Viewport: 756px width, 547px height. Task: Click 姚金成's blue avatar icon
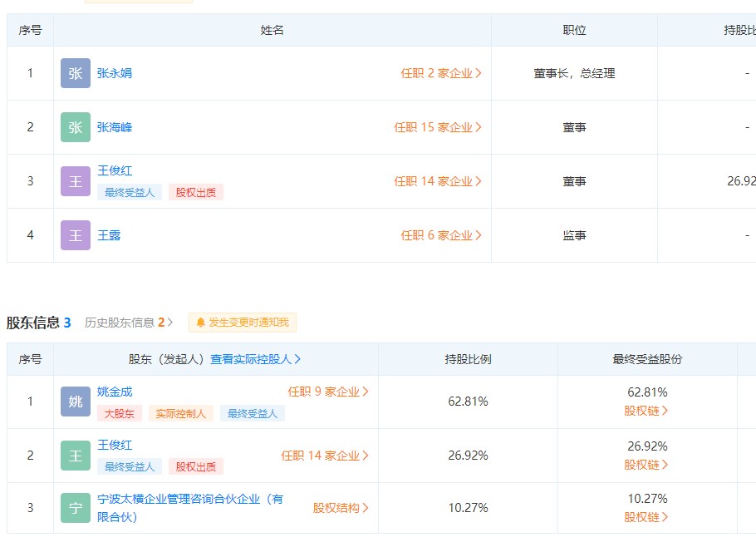pyautogui.click(x=75, y=402)
